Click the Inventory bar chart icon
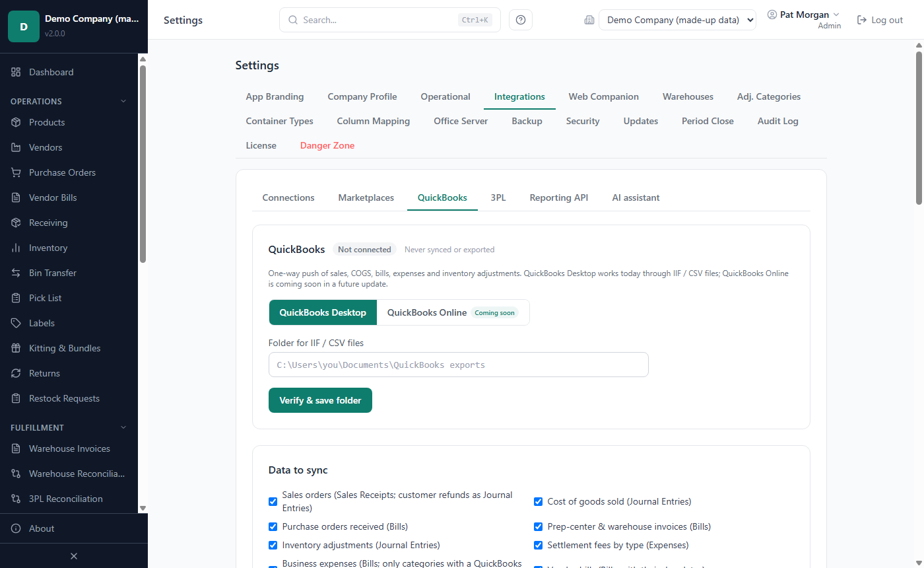 click(x=16, y=248)
